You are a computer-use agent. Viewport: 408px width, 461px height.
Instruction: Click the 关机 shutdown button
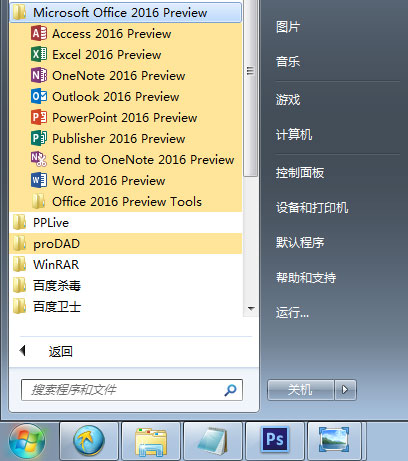[x=300, y=390]
